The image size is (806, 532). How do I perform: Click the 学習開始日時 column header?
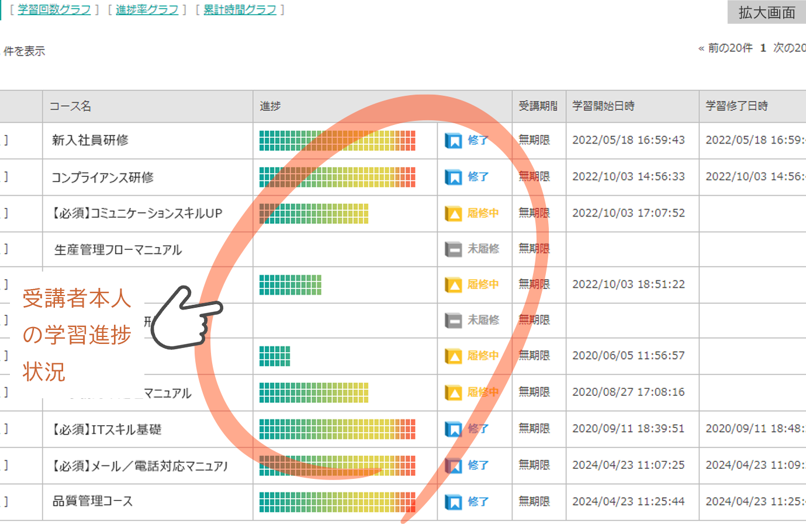click(x=603, y=106)
